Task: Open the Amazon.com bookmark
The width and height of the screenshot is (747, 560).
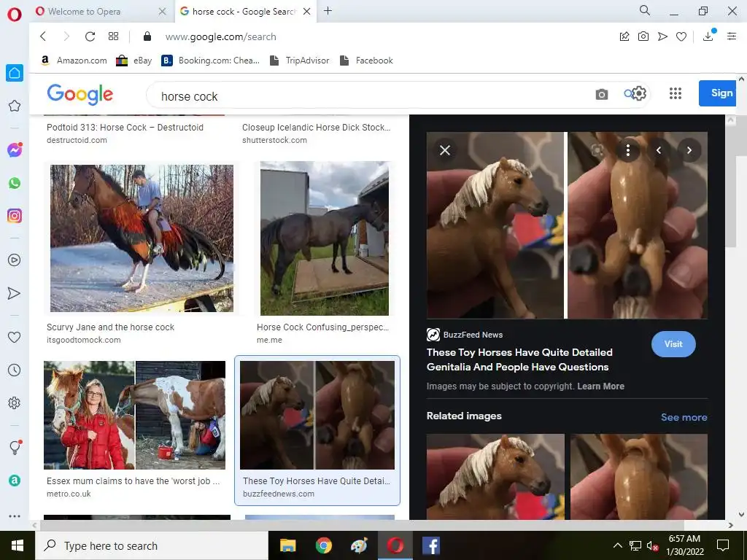Action: [74, 61]
